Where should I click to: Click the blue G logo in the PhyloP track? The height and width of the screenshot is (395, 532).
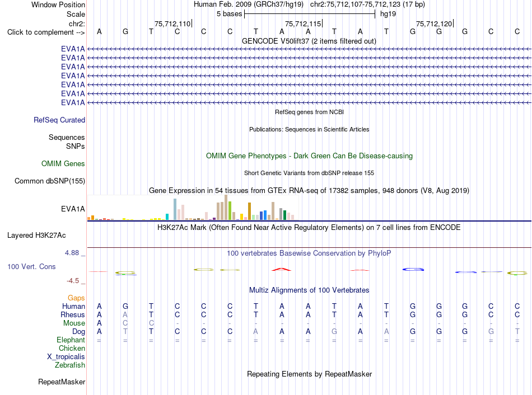coord(413,270)
